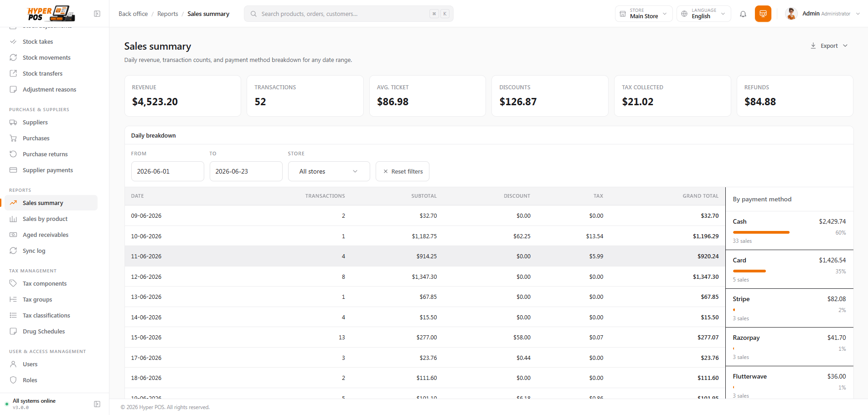Click the $58.00 discount cell
Viewport: 868px width, 415px height.
[x=522, y=337]
